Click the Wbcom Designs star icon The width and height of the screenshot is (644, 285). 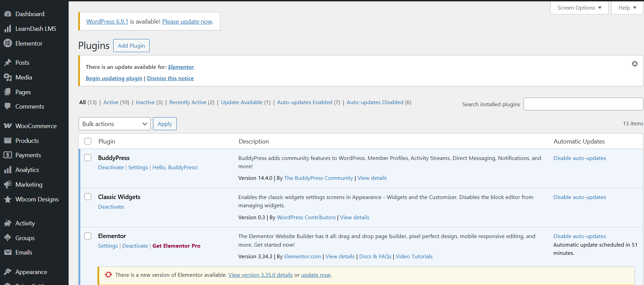(x=8, y=199)
